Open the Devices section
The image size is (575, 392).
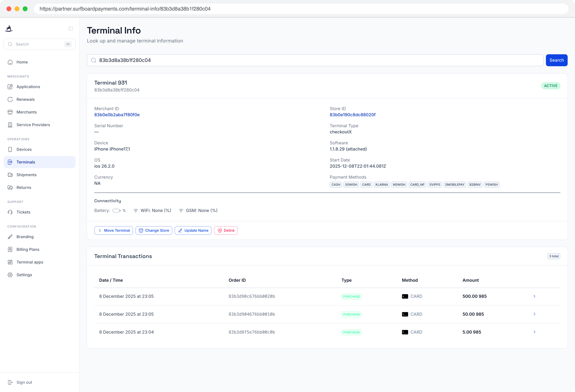click(x=40, y=149)
